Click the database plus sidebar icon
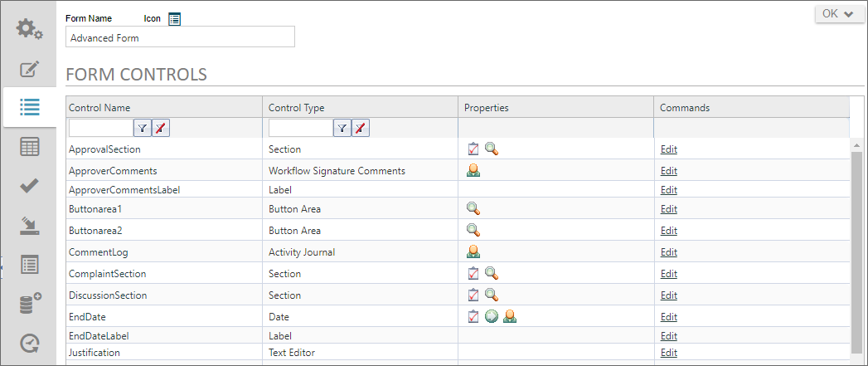The image size is (868, 366). 29,304
